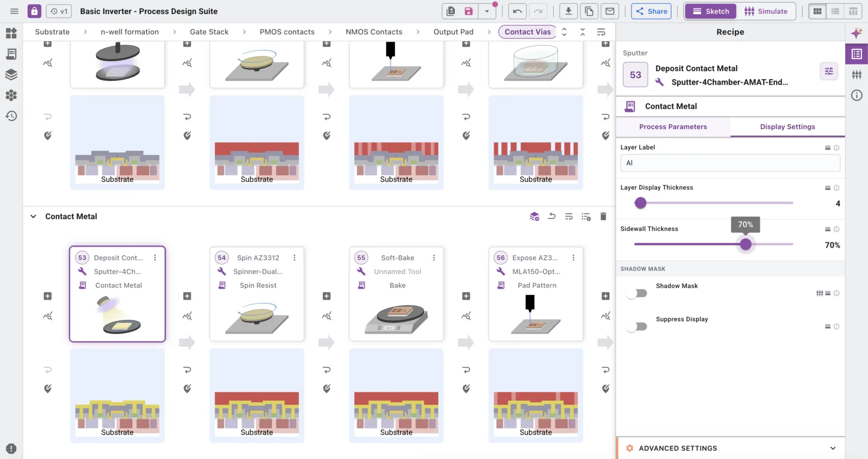Switch to grid card view
Image resolution: width=868 pixels, height=459 pixels.
coord(818,11)
